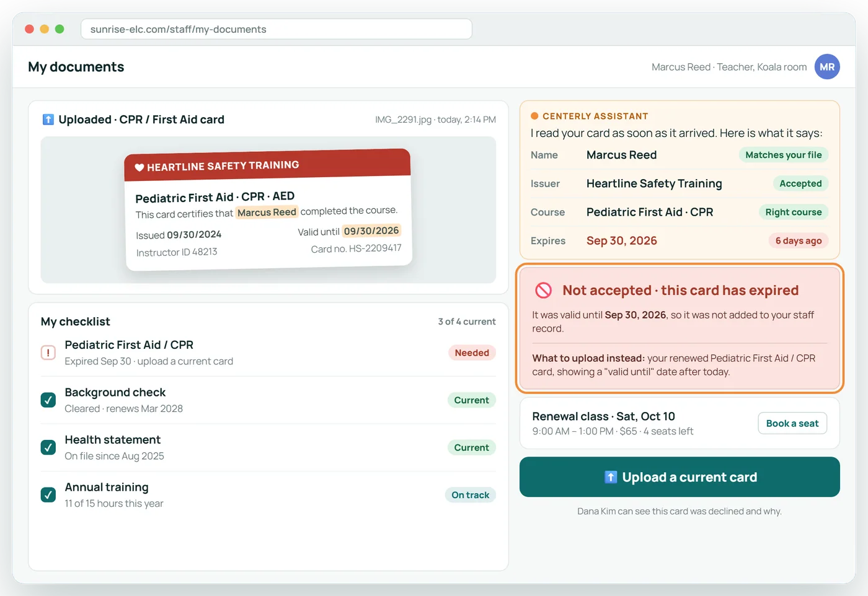This screenshot has width=868, height=596.
Task: Click the orange dot beside Centerly Assistant
Action: 534,116
